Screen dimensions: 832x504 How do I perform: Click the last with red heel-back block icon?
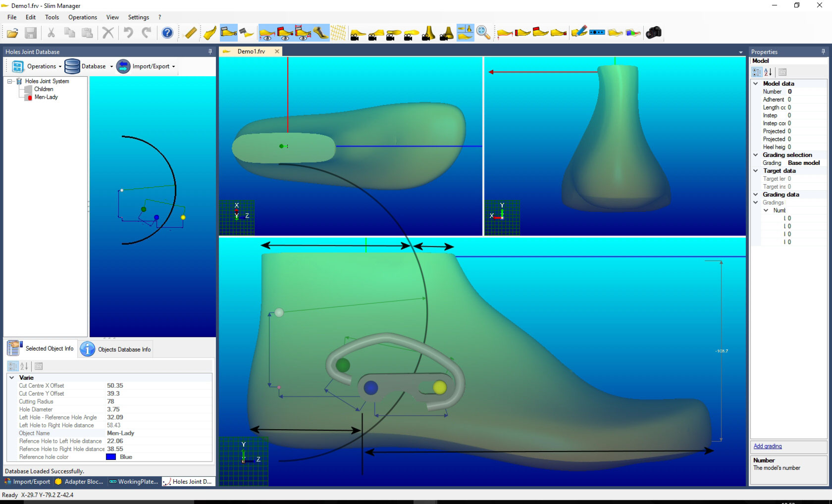coord(522,33)
